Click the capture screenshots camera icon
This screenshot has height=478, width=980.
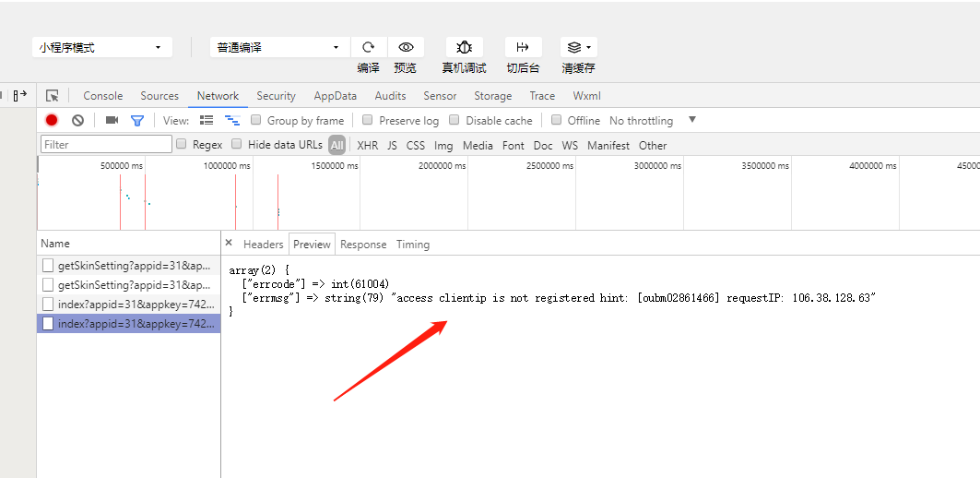click(112, 120)
